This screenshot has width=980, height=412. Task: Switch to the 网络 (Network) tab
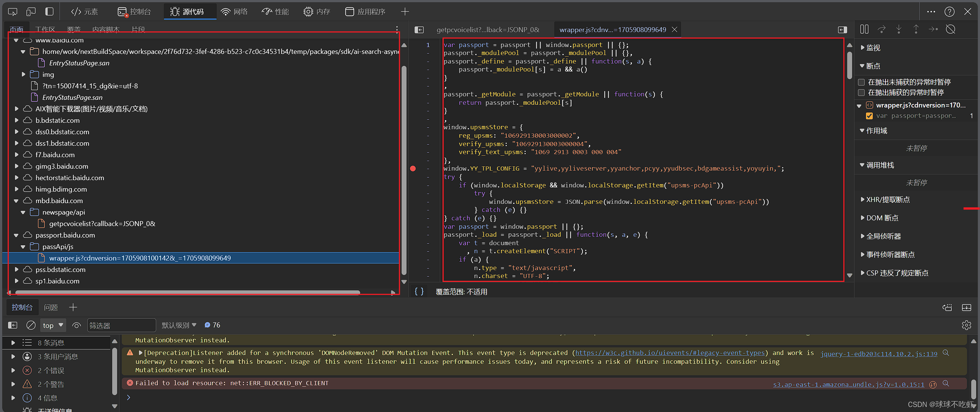[x=234, y=12]
